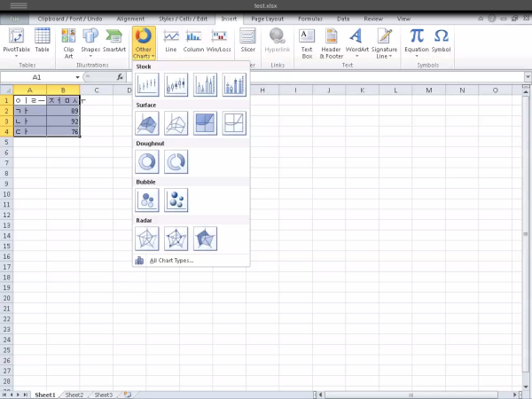Image resolution: width=532 pixels, height=399 pixels.
Task: Click the Name Box showing A1
Action: pyautogui.click(x=37, y=77)
